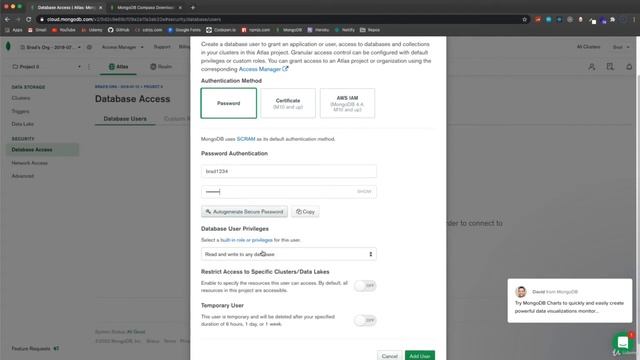Open the npmjs.com bookmark
The height and width of the screenshot is (360, 640).
pyautogui.click(x=256, y=30)
